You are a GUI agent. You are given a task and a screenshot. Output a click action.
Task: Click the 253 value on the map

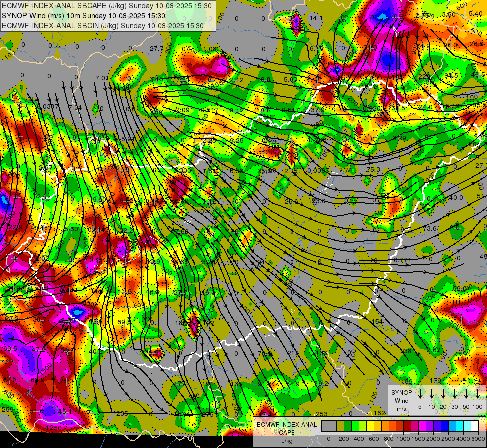coord(322,414)
